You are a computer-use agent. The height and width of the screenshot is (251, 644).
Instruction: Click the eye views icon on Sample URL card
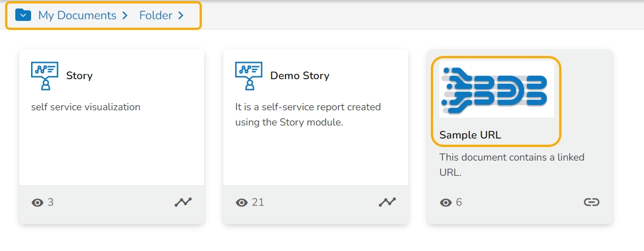pyautogui.click(x=446, y=202)
